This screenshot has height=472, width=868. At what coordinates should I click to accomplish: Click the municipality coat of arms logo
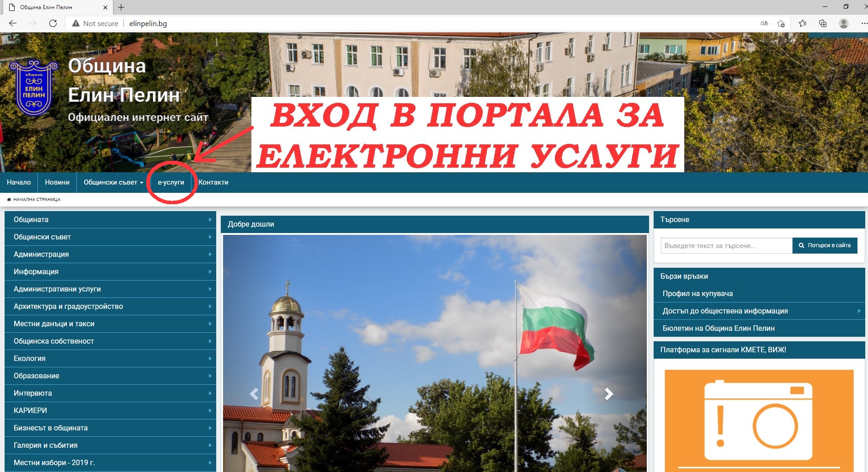click(x=34, y=87)
